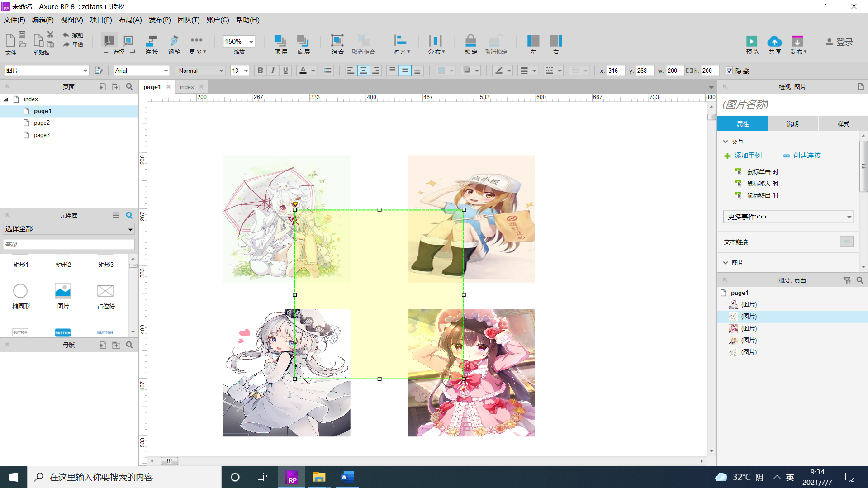
Task: Click the 登录 login button
Action: [840, 42]
